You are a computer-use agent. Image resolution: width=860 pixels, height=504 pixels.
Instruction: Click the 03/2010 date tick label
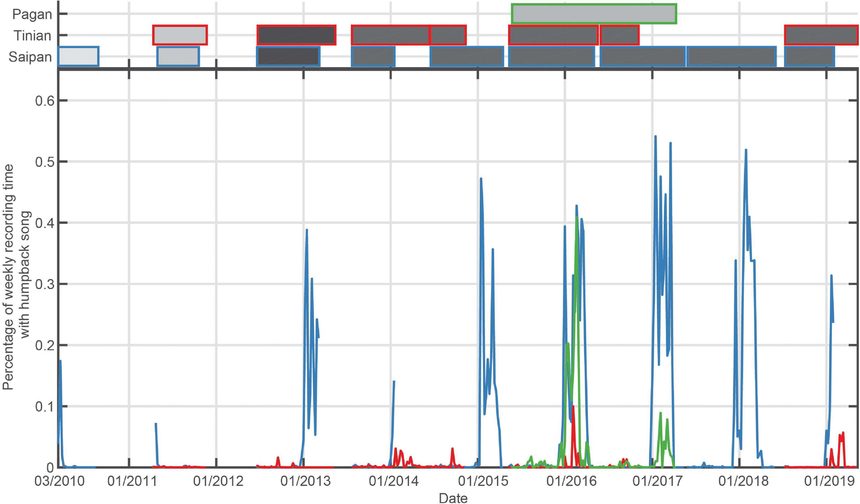[59, 481]
